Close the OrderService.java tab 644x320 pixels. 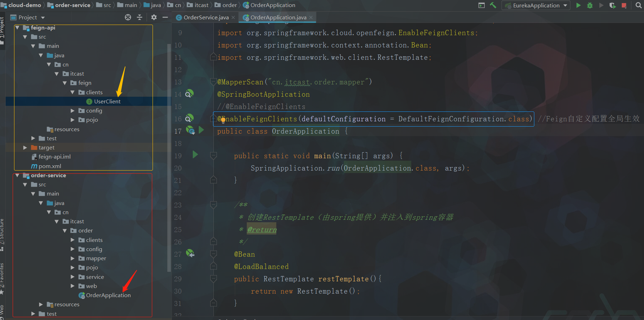pyautogui.click(x=233, y=17)
